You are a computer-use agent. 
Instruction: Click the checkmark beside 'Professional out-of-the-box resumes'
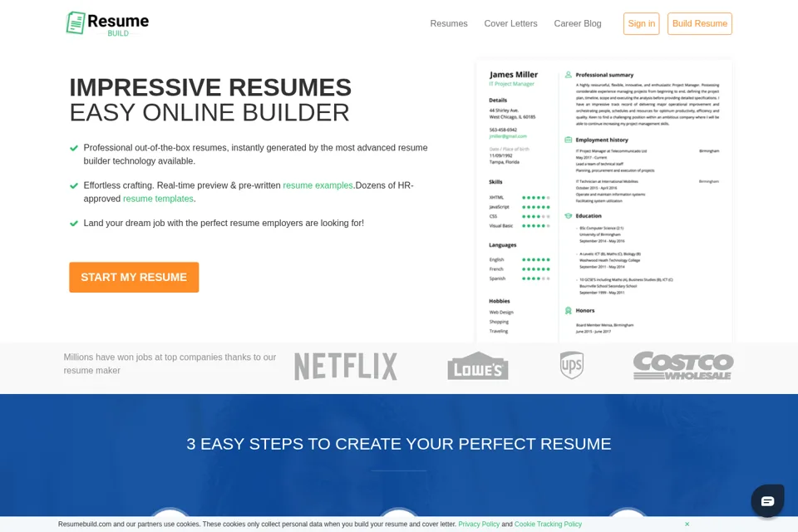click(x=74, y=148)
